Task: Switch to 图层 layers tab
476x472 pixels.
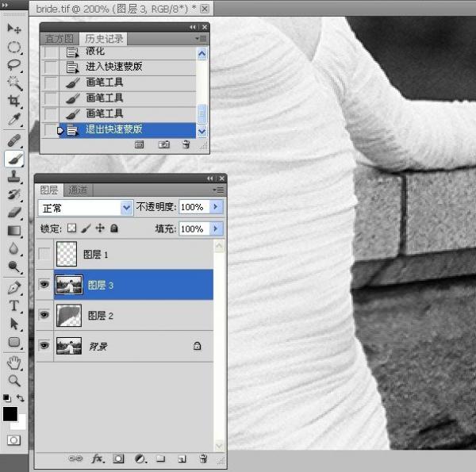Action: [49, 190]
